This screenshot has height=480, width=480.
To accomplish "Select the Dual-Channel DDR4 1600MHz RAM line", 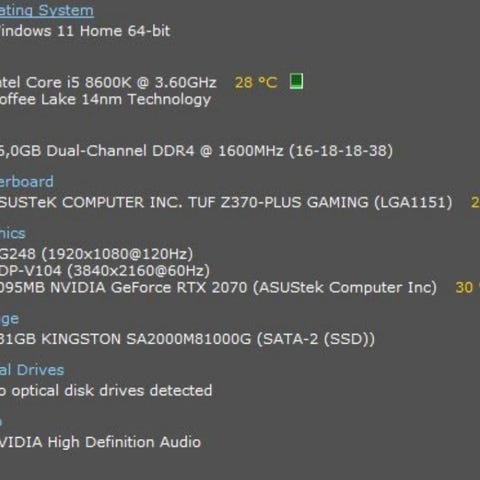I will click(196, 151).
